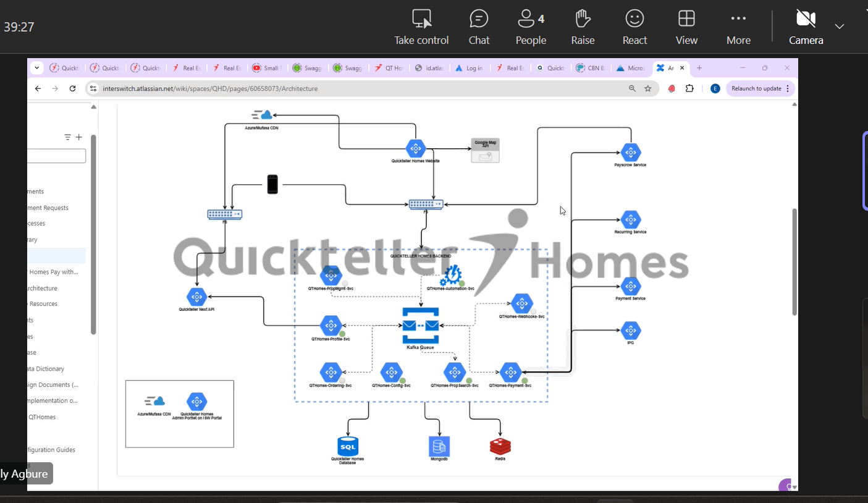Show the People participants list
This screenshot has width=868, height=503.
point(531,27)
